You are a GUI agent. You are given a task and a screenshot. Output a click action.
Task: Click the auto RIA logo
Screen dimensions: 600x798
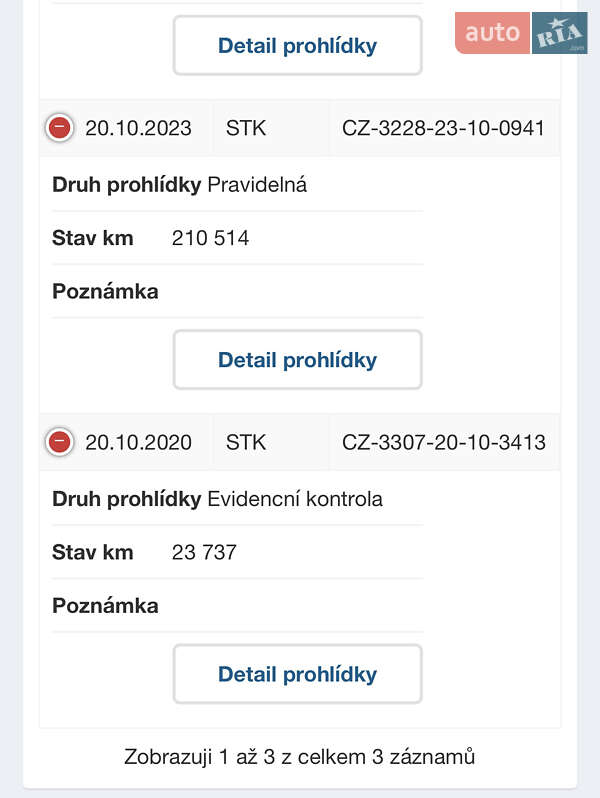pyautogui.click(x=521, y=33)
